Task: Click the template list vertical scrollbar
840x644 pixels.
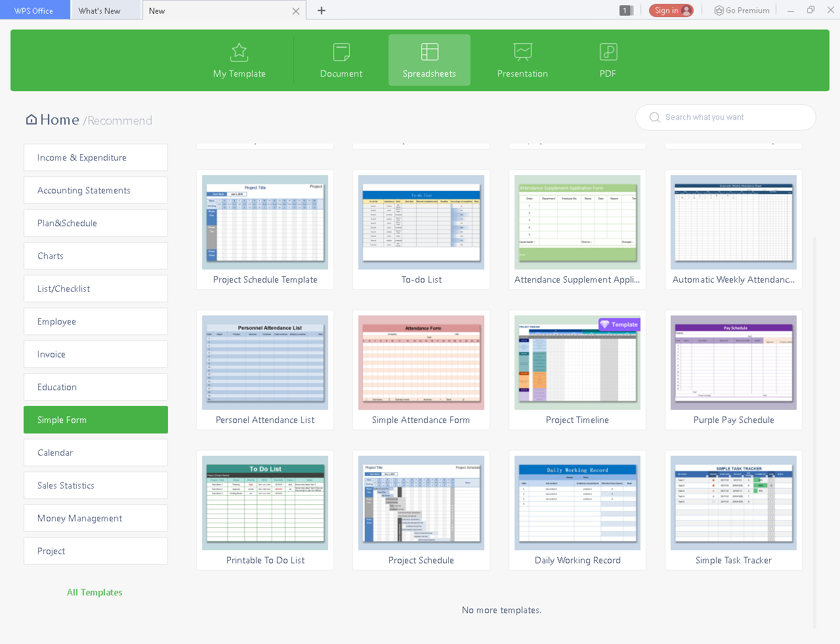Action: (815, 433)
